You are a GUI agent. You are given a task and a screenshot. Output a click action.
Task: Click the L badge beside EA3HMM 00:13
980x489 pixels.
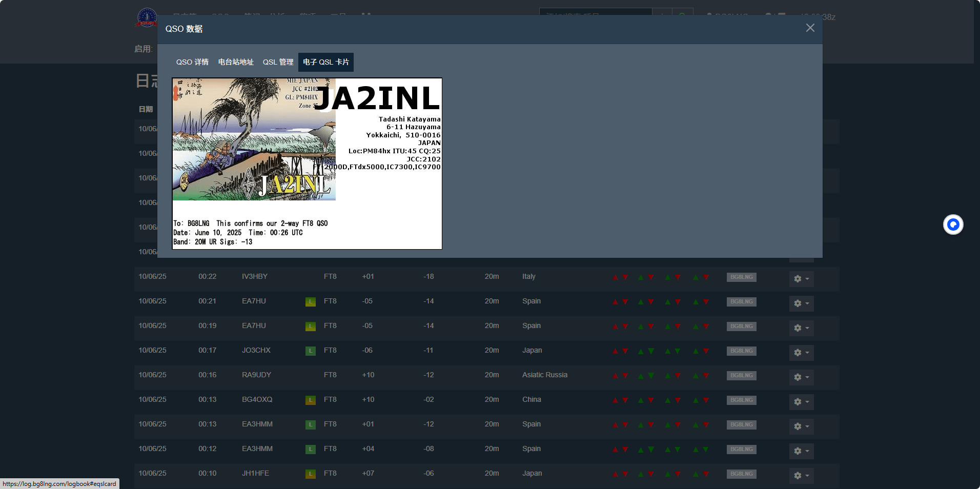pos(311,425)
